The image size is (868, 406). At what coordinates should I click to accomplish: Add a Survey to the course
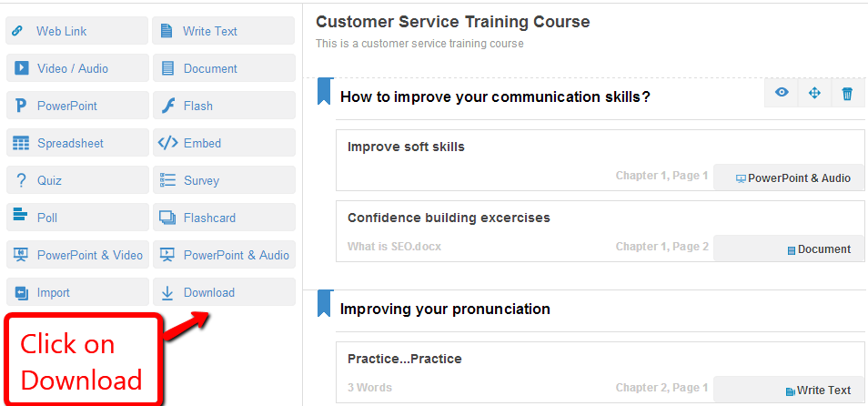pos(223,180)
